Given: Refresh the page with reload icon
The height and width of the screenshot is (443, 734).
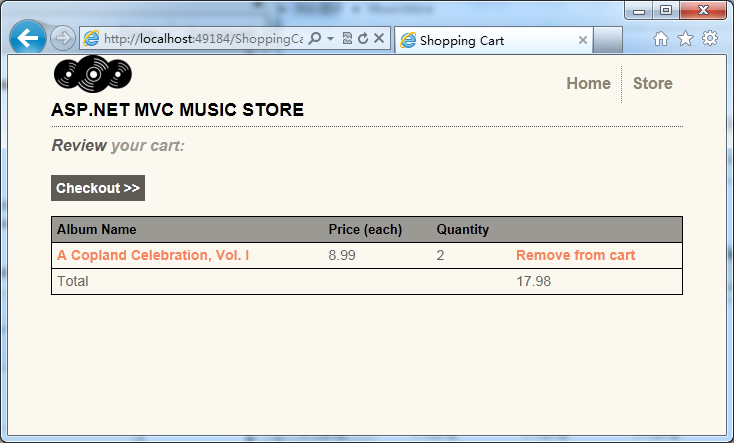Looking at the screenshot, I should pos(363,38).
